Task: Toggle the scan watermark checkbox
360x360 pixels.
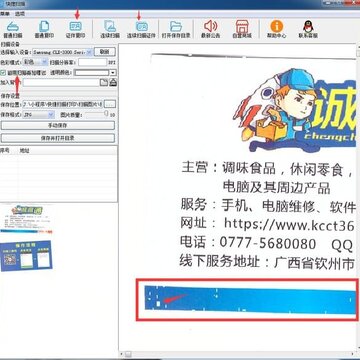Action: (3, 72)
